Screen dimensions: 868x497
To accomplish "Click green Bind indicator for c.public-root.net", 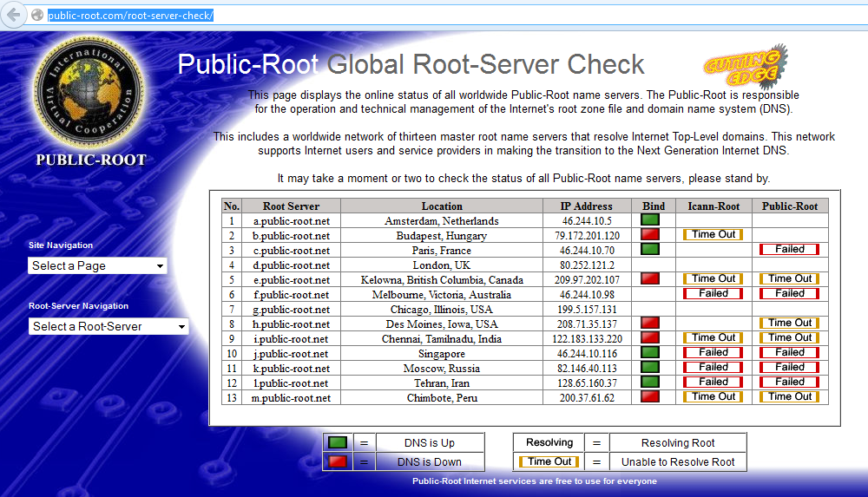I will (650, 249).
